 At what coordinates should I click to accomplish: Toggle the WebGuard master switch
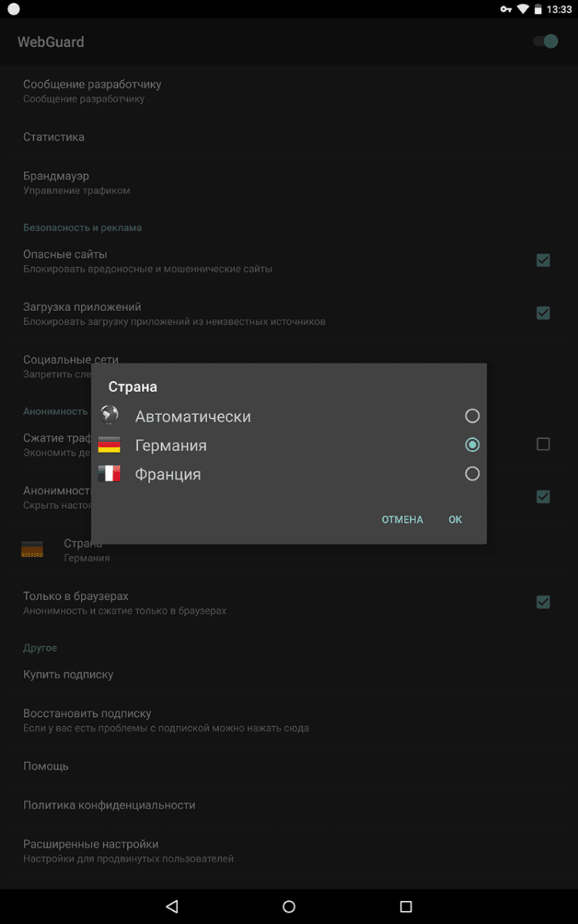point(546,42)
